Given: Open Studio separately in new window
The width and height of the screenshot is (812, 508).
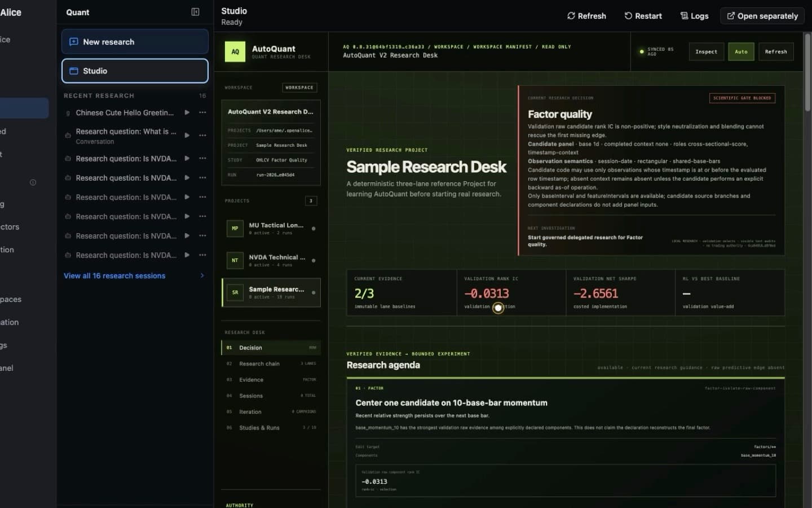Looking at the screenshot, I should [762, 16].
